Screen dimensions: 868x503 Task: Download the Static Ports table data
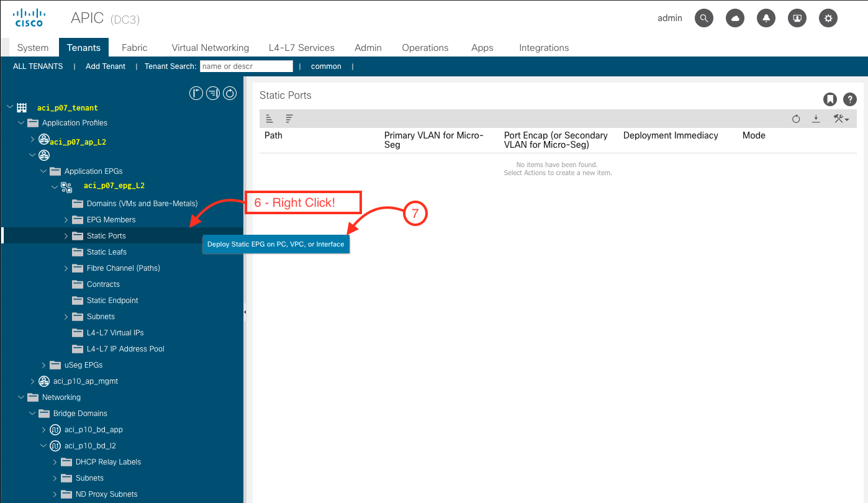[x=816, y=119]
